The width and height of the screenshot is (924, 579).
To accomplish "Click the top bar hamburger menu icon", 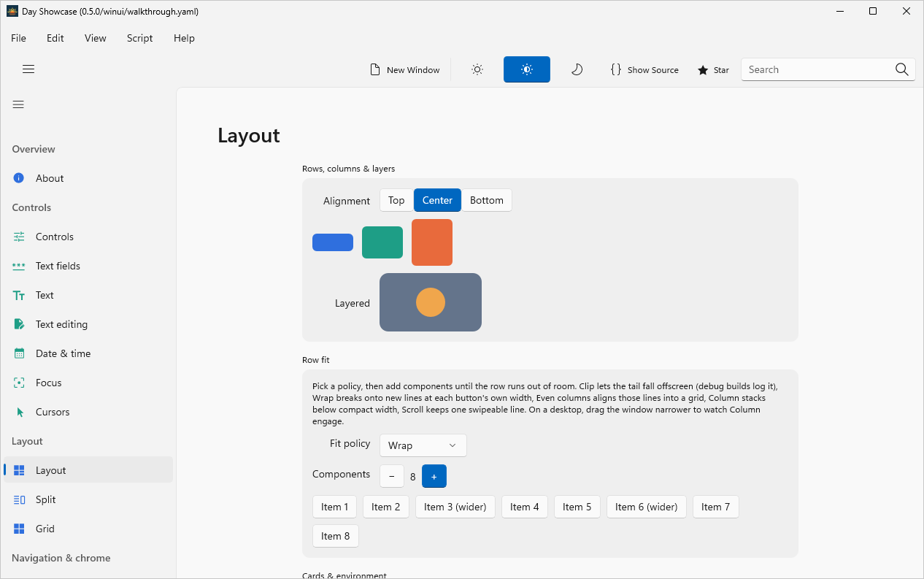I will coord(28,69).
